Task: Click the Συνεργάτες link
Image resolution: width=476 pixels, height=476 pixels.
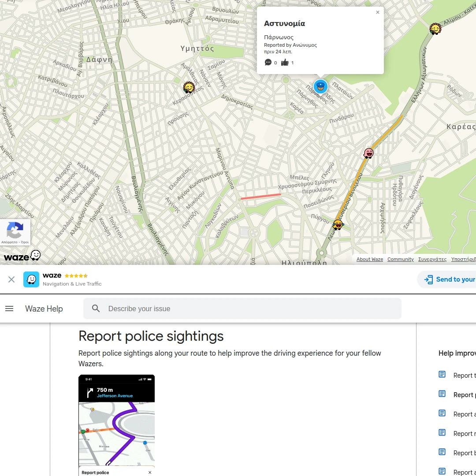Action: coord(432,259)
